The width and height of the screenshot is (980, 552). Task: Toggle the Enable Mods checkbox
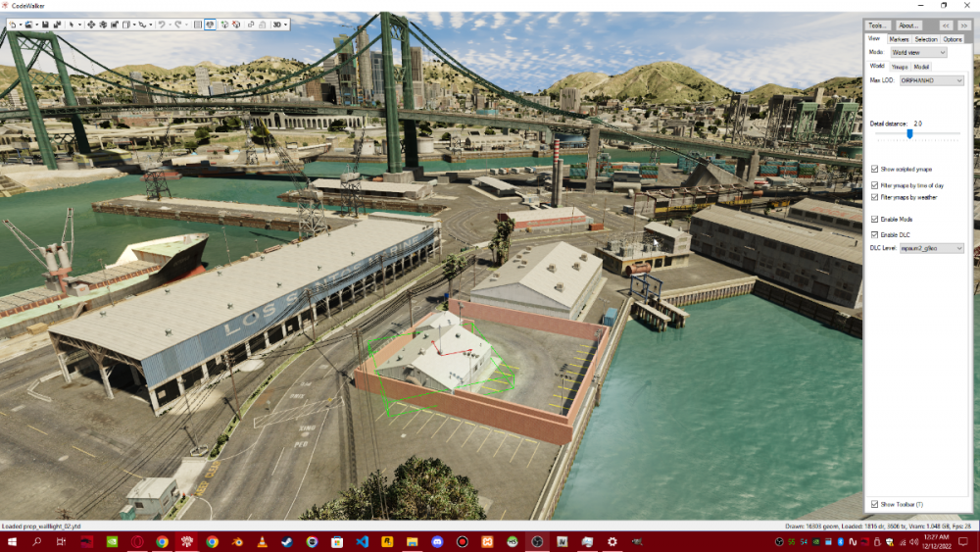[x=875, y=219]
